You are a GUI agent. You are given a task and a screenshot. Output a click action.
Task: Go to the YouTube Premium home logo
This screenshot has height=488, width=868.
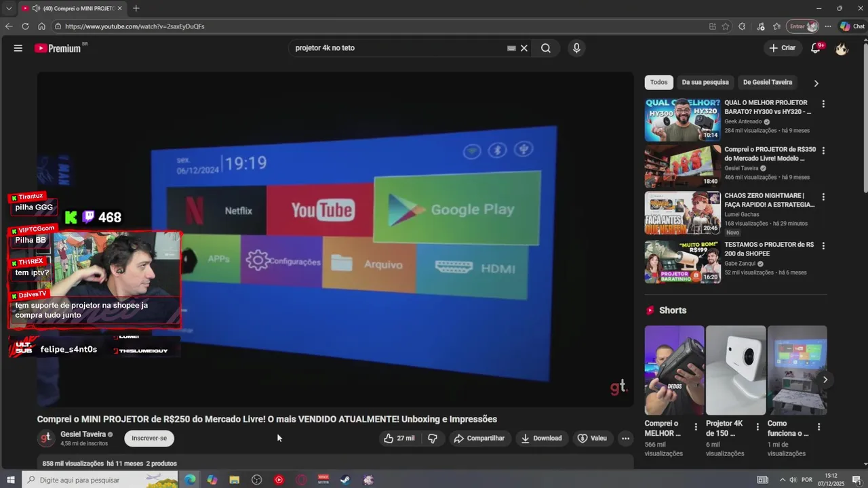click(59, 48)
